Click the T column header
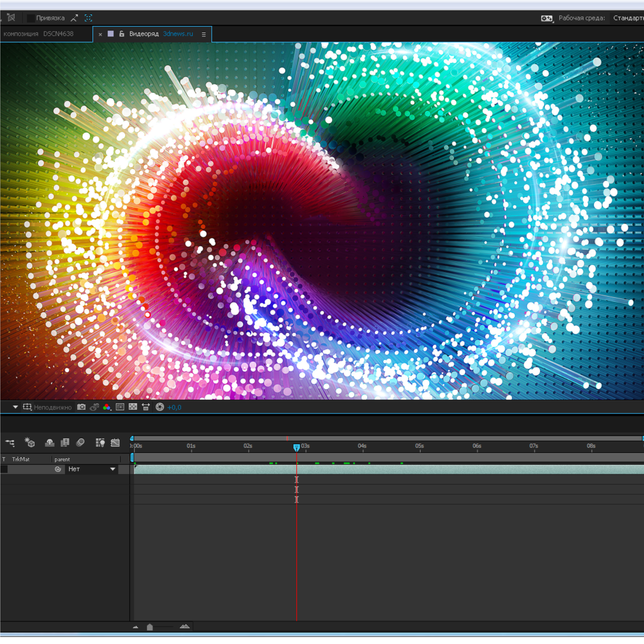 [4, 459]
